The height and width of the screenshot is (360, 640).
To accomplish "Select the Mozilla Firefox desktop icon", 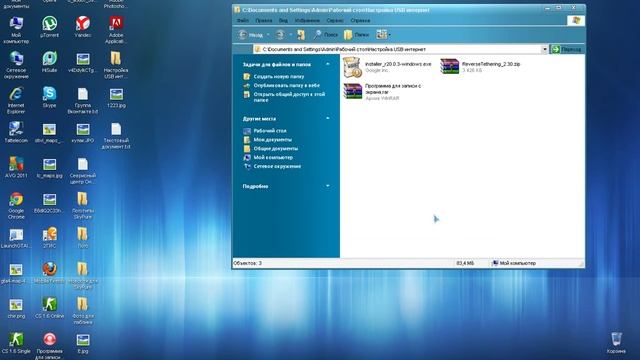I will pos(49,273).
